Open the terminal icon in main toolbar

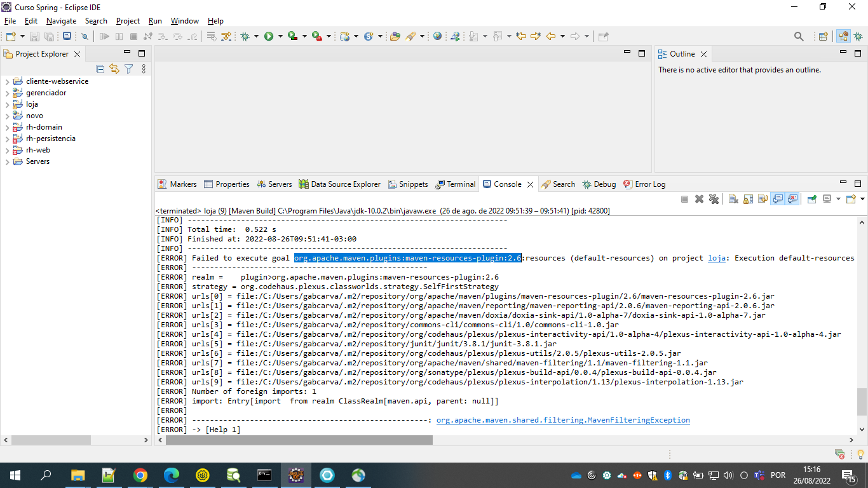click(x=67, y=36)
